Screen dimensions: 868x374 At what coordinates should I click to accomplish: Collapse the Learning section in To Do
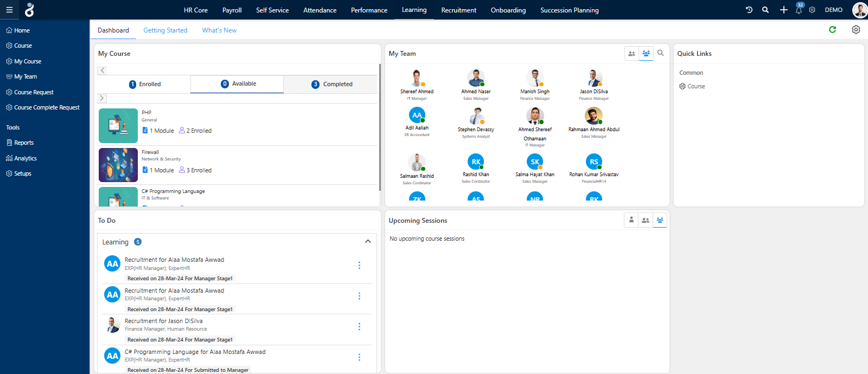pos(368,242)
